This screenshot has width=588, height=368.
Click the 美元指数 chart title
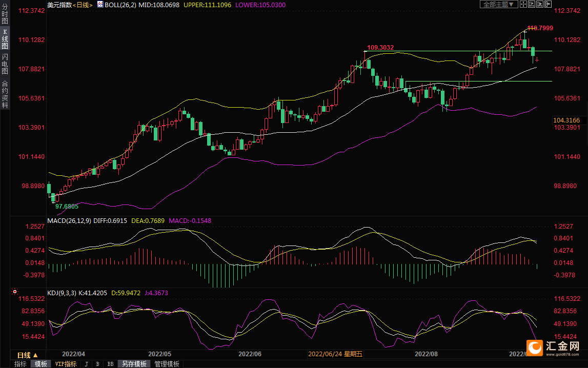click(59, 5)
